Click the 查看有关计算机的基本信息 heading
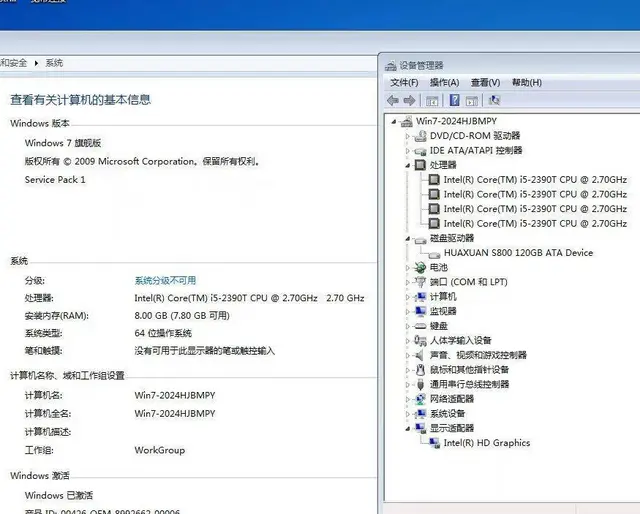The height and width of the screenshot is (514, 640). coord(80,100)
